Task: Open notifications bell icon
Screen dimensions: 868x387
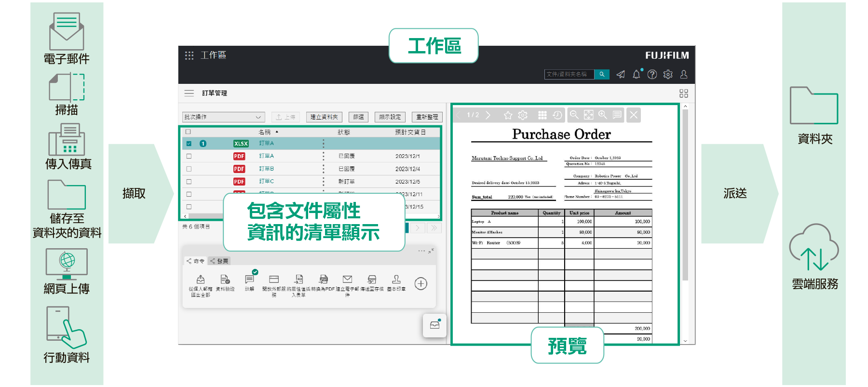Action: (x=637, y=74)
